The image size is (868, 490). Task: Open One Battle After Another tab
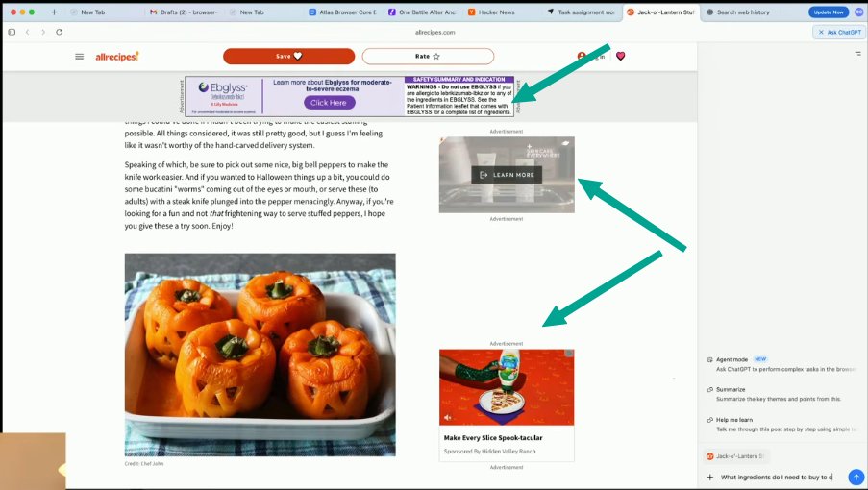(x=422, y=12)
